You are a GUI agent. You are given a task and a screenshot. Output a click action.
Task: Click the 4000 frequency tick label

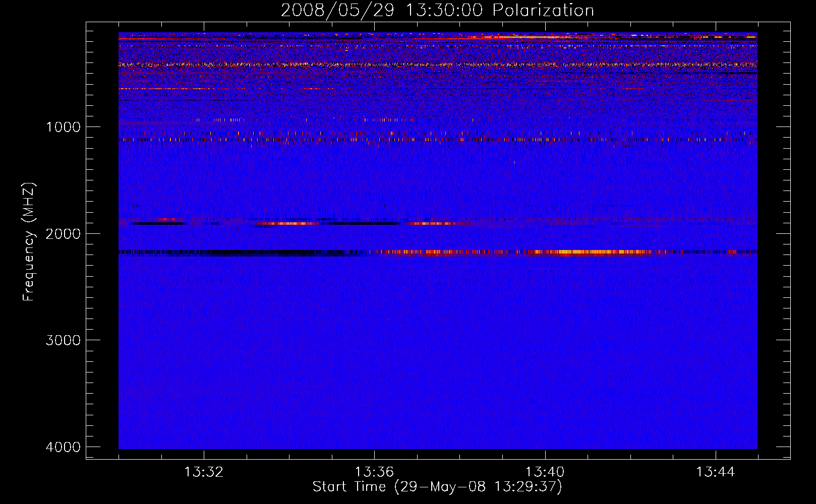point(63,447)
